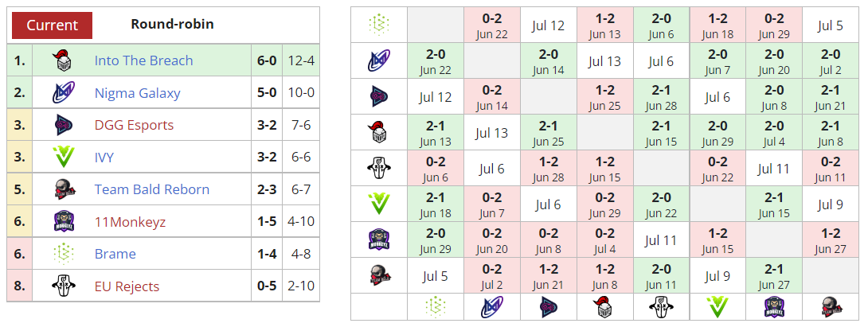Open the DGG Esports team link
The image size is (868, 327).
pyautogui.click(x=134, y=125)
